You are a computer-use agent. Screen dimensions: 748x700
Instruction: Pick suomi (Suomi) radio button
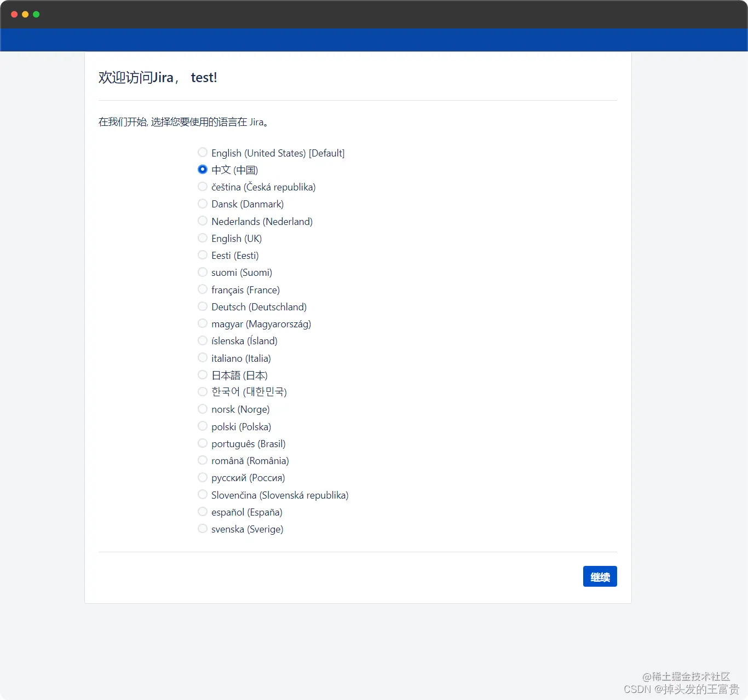click(203, 272)
